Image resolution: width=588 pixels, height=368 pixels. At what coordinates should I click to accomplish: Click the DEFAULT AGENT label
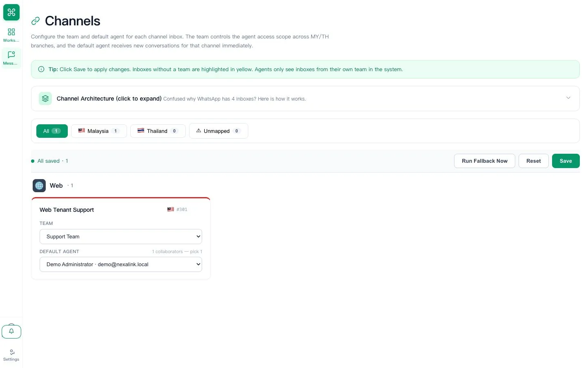[59, 251]
